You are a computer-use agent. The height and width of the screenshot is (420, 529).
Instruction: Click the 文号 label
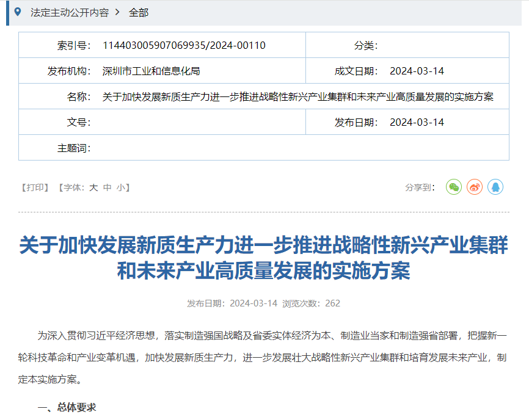pyautogui.click(x=79, y=122)
